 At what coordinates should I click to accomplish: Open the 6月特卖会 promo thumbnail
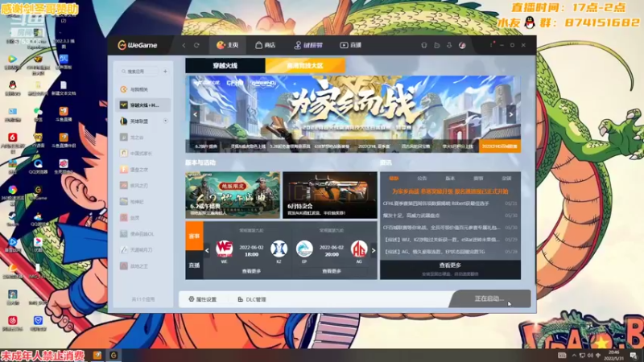click(330, 195)
